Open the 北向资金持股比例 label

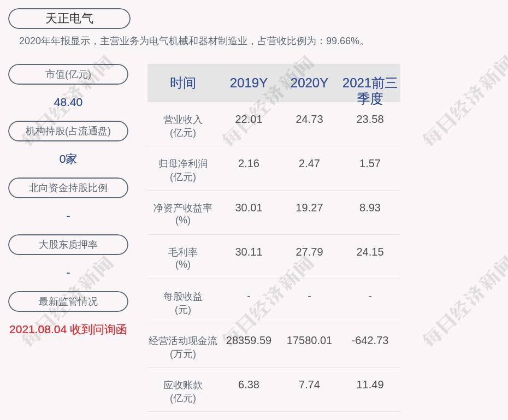[x=68, y=188]
